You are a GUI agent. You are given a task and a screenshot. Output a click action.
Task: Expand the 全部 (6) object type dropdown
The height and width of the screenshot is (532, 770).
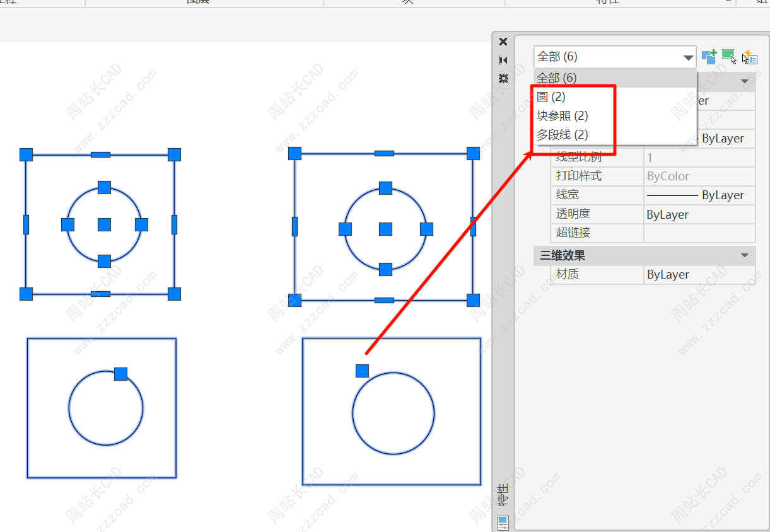pos(688,57)
